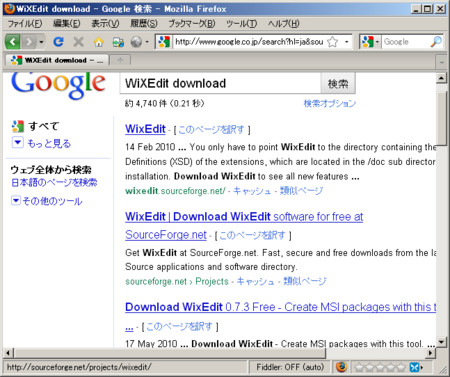Open 類似ページ link for wixedit.sourceforge.net
450x377 pixels.
click(301, 191)
